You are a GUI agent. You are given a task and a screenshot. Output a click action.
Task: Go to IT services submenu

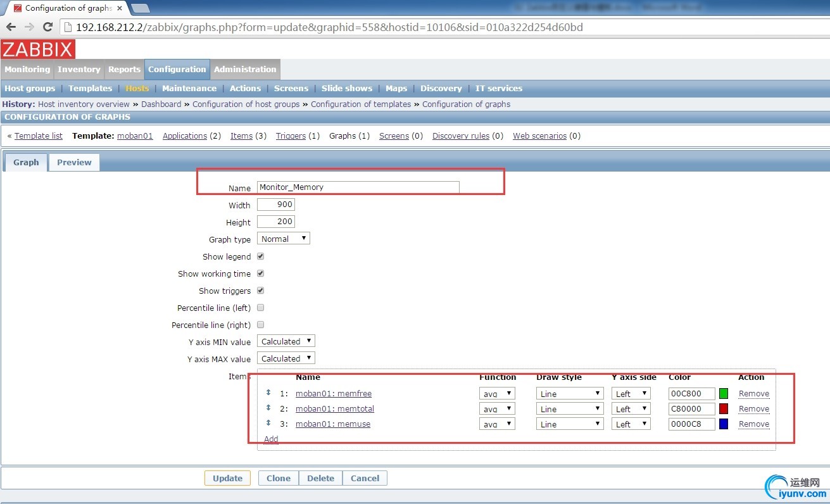(x=499, y=88)
